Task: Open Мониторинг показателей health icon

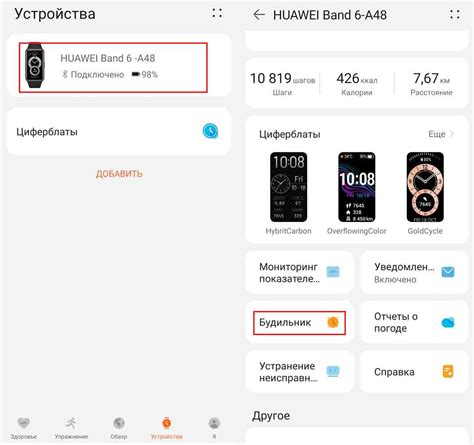Action: pyautogui.click(x=333, y=272)
